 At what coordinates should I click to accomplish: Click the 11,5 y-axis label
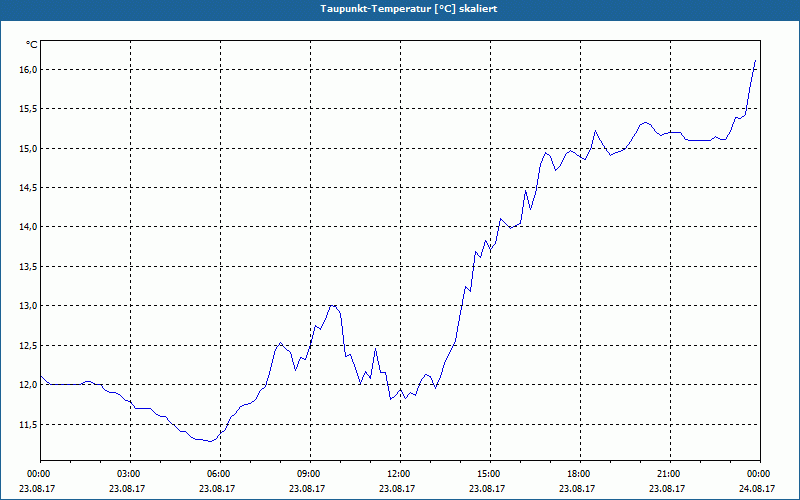pos(30,425)
